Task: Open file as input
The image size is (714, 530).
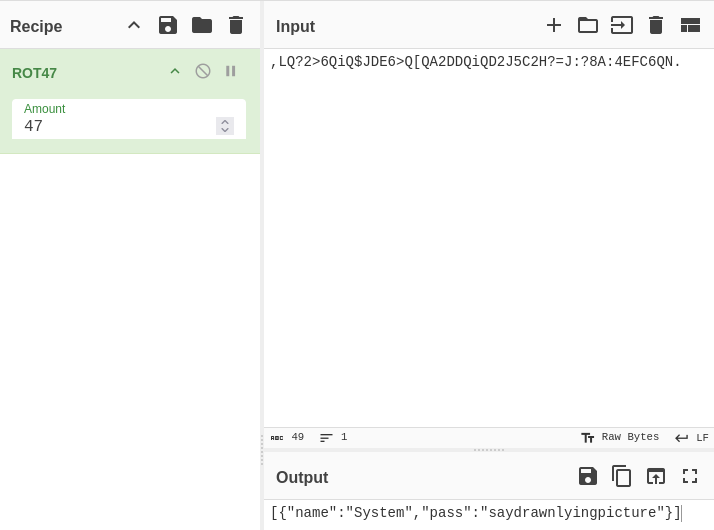Action: (622, 25)
